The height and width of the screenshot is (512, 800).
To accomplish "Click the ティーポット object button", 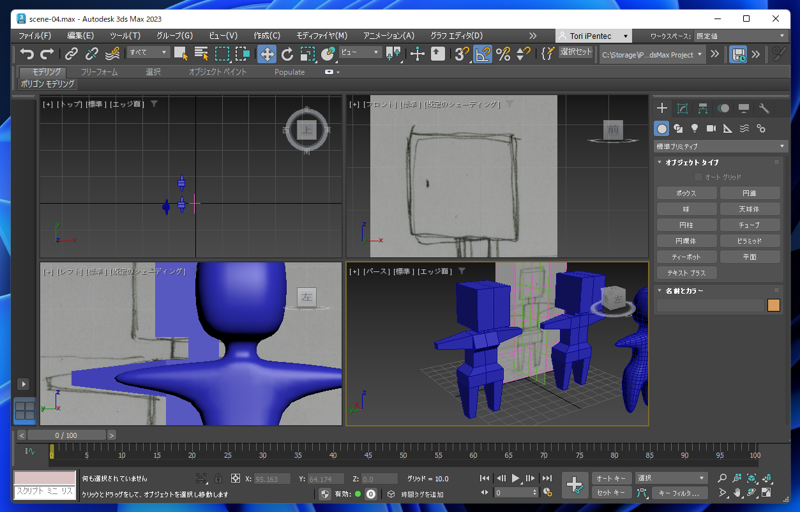I will pos(686,257).
